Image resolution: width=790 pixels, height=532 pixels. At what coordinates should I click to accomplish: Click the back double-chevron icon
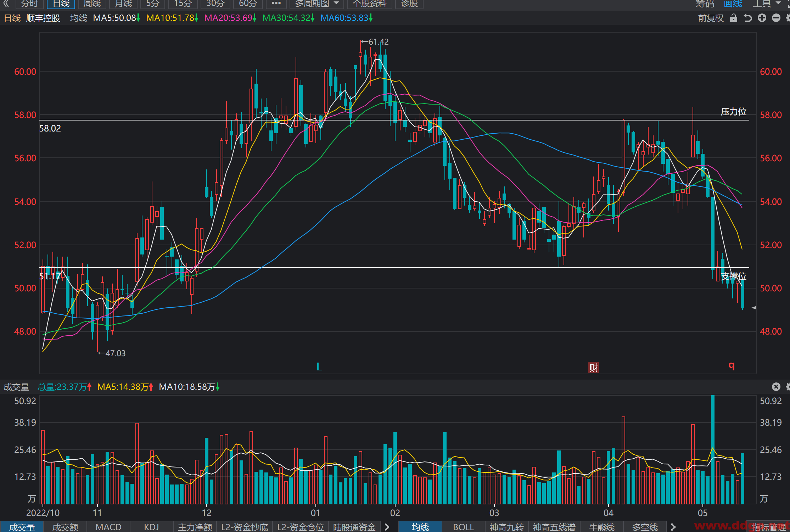point(6,4)
